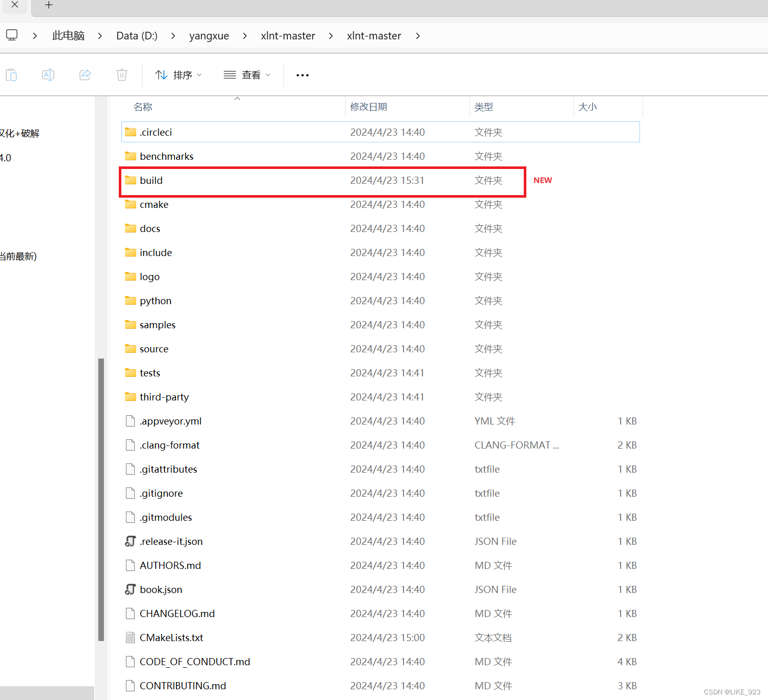Click the Paste toolbar icon

point(11,75)
